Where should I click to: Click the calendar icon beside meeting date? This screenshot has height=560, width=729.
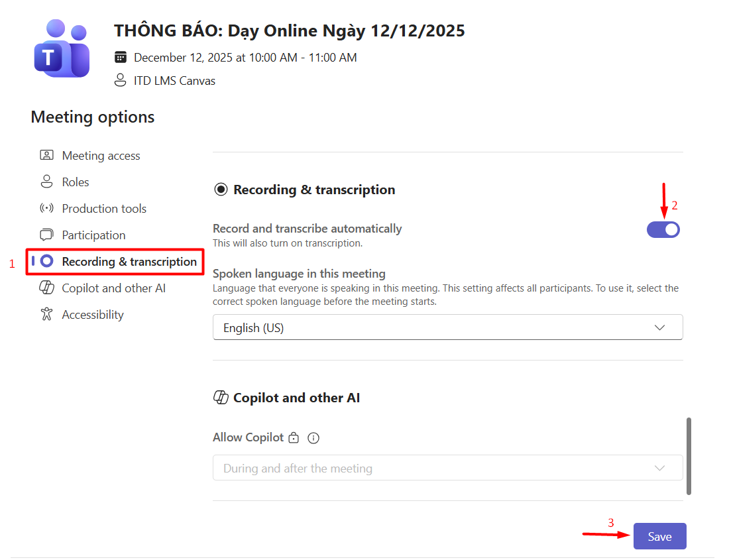click(x=120, y=58)
